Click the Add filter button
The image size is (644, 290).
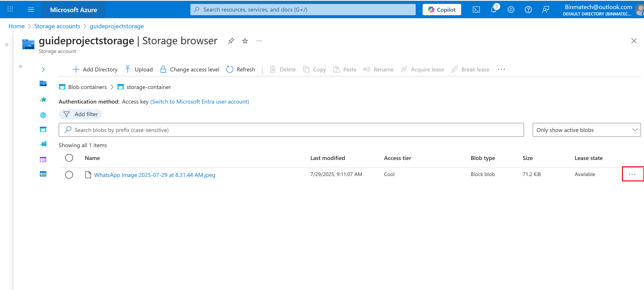pyautogui.click(x=80, y=114)
